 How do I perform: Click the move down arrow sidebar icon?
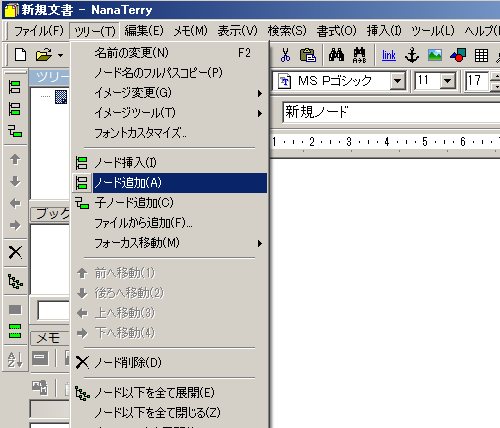[x=15, y=181]
